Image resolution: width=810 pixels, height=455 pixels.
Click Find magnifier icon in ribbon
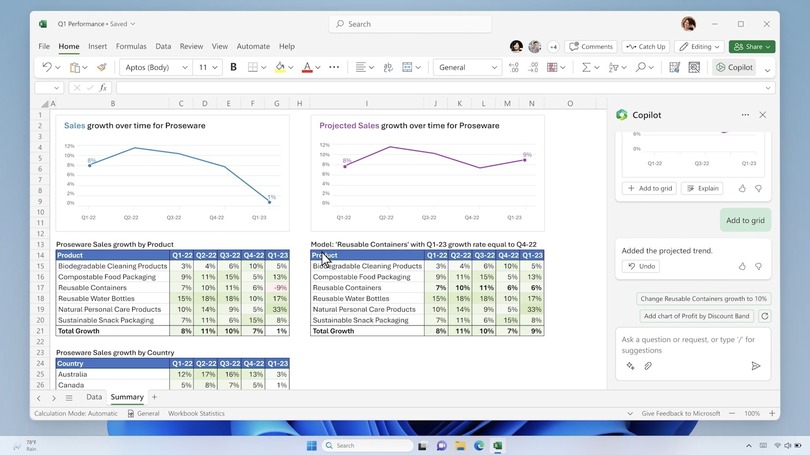coord(641,67)
